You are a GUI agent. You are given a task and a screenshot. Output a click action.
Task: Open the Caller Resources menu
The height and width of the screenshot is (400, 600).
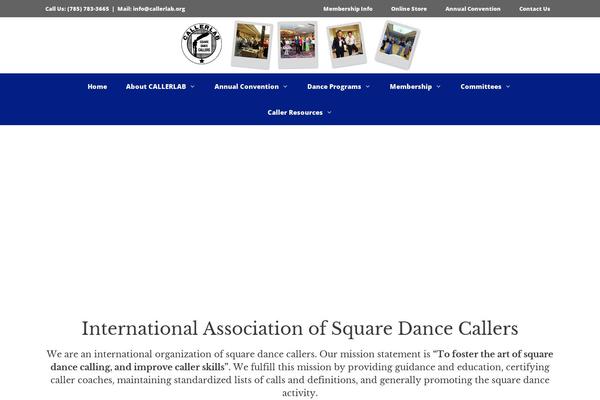(x=295, y=113)
